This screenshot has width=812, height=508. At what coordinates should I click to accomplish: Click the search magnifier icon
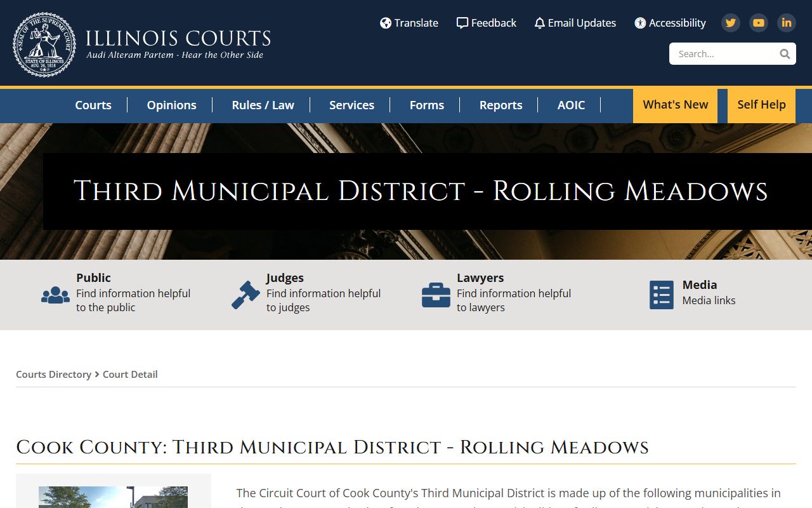point(785,54)
